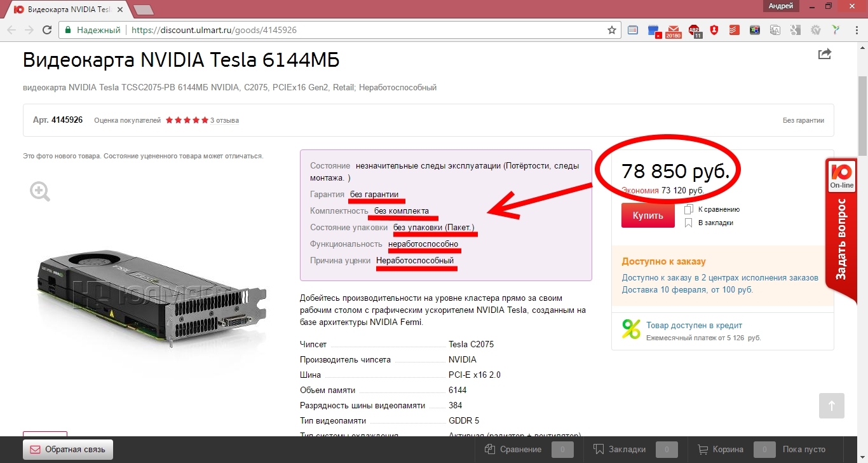The height and width of the screenshot is (463, 868).
Task: Click the Производитель чипсета value NVIDIA
Action: 463,359
